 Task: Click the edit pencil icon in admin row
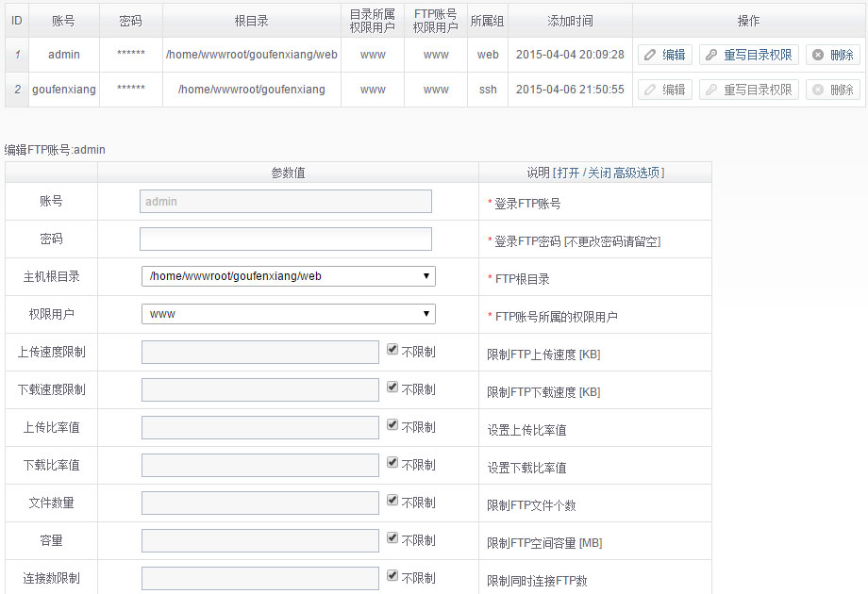pyautogui.click(x=650, y=56)
